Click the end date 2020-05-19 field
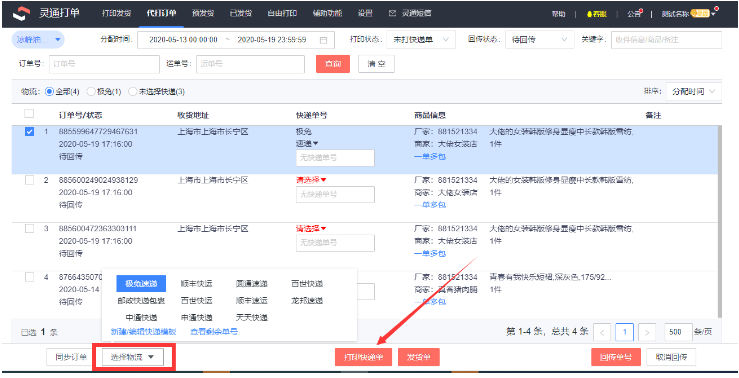The image size is (739, 378). tap(272, 40)
